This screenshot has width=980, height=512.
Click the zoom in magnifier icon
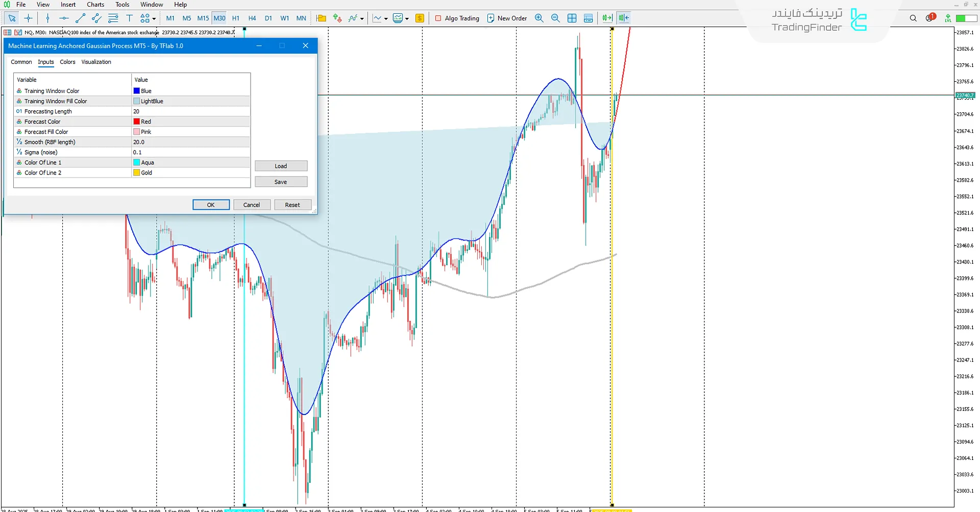point(539,18)
